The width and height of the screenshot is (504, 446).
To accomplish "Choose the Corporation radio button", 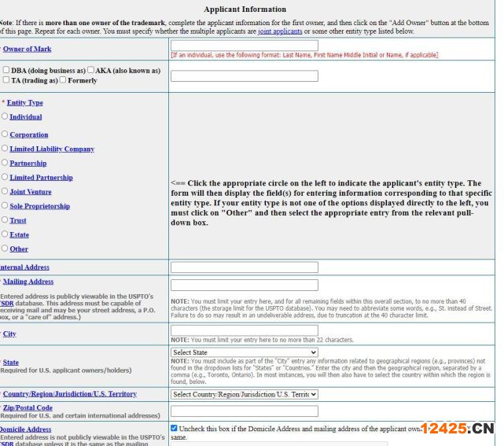I will 5,135.
